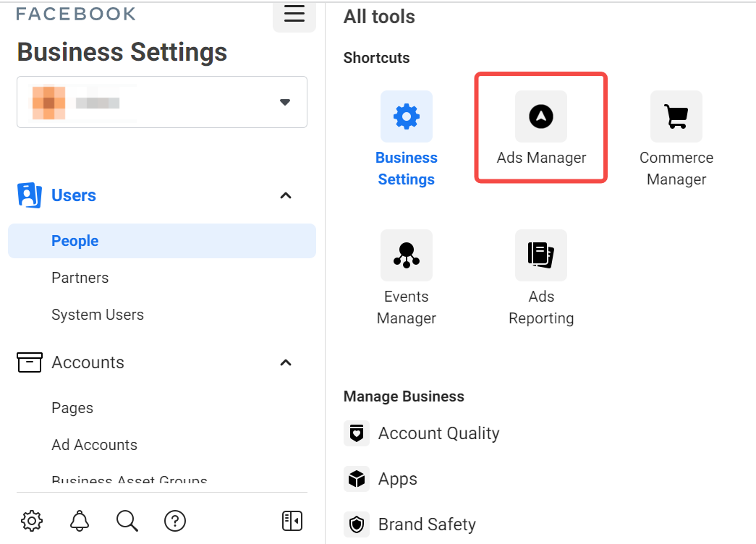Click the Users section heading
756x544 pixels.
coord(74,195)
